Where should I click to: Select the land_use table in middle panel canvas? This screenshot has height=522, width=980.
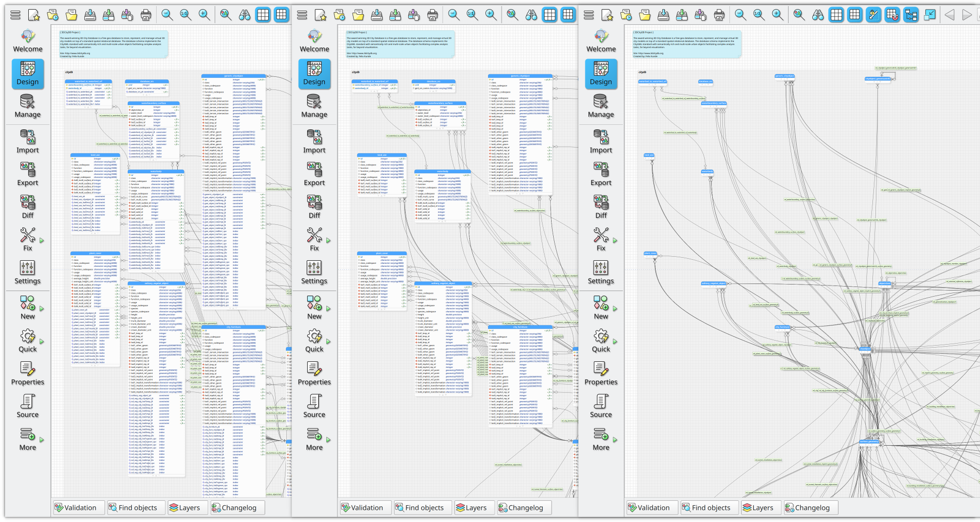[382, 174]
